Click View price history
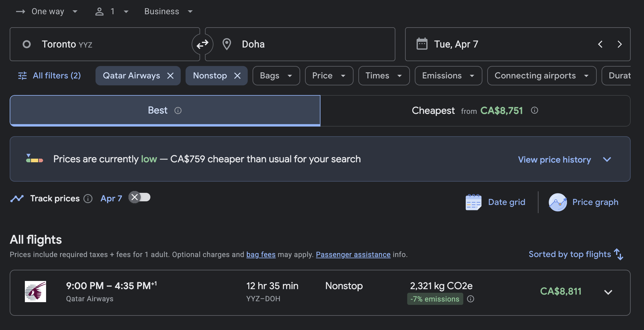 click(x=554, y=160)
